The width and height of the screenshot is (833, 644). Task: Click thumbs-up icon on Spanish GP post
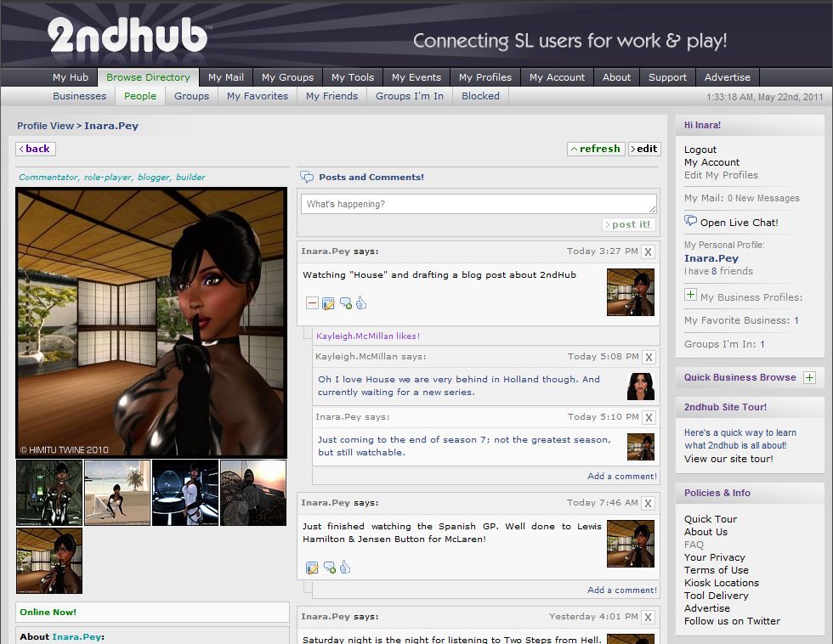click(345, 567)
